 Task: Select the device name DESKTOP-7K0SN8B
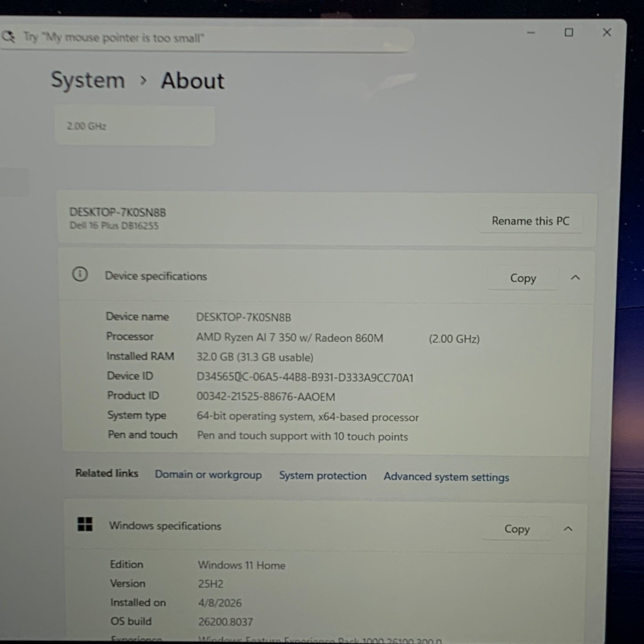coord(244,317)
